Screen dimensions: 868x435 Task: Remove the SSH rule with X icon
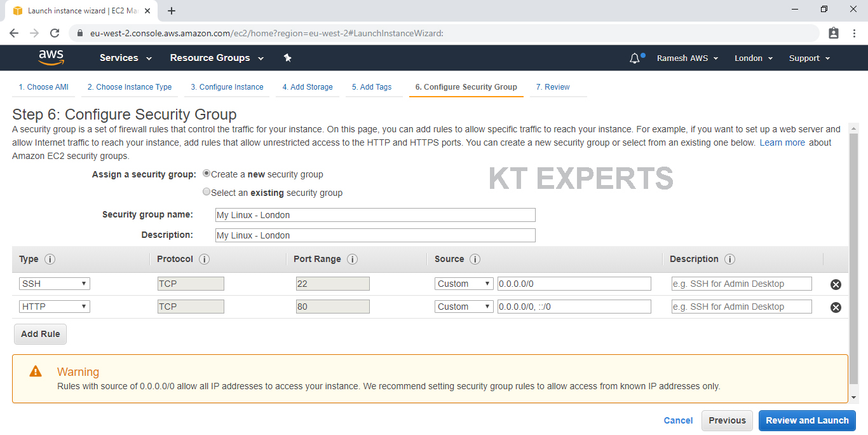point(836,284)
